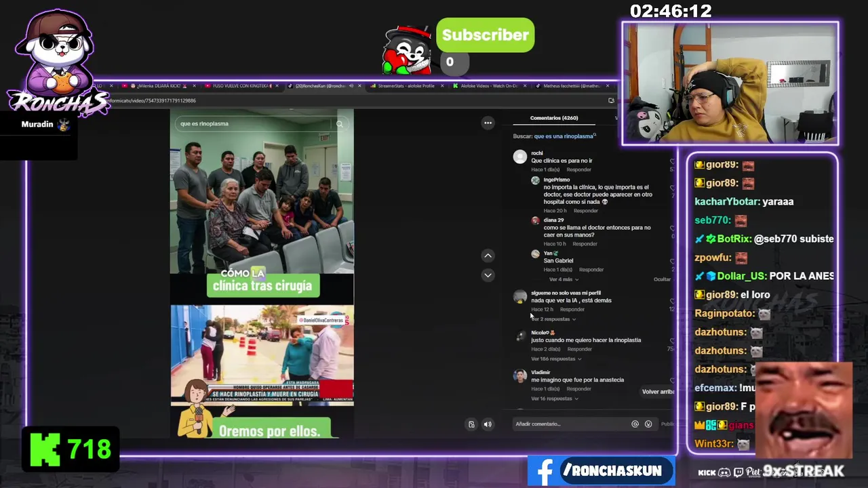Close the Alofoke Videos browser tab
Viewport: 868px width, 488px height.
(526, 86)
